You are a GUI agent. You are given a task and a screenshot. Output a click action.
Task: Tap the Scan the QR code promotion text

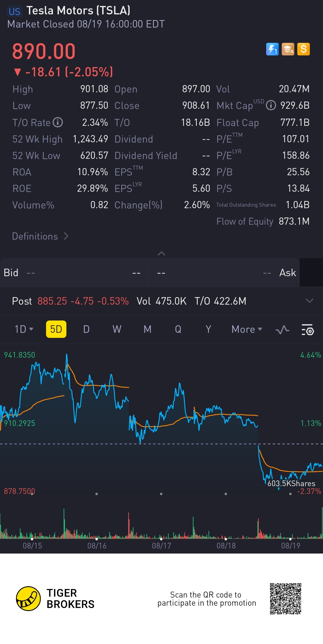(x=207, y=599)
